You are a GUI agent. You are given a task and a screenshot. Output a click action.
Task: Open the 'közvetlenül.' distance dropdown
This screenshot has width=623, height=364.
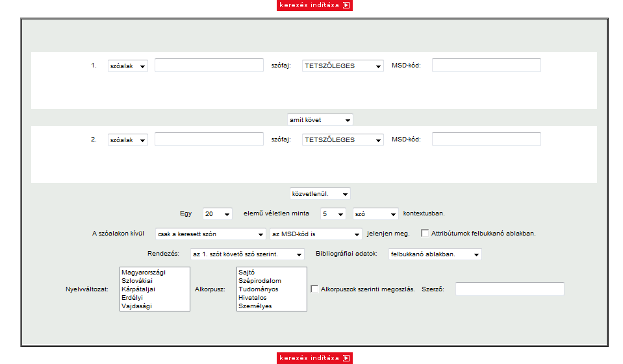320,193
